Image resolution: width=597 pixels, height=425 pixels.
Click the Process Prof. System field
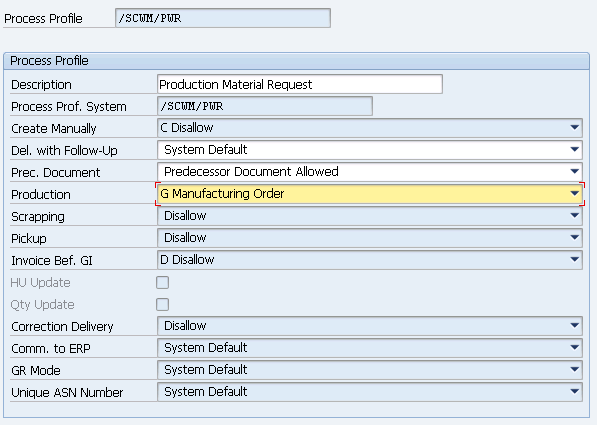tap(265, 106)
